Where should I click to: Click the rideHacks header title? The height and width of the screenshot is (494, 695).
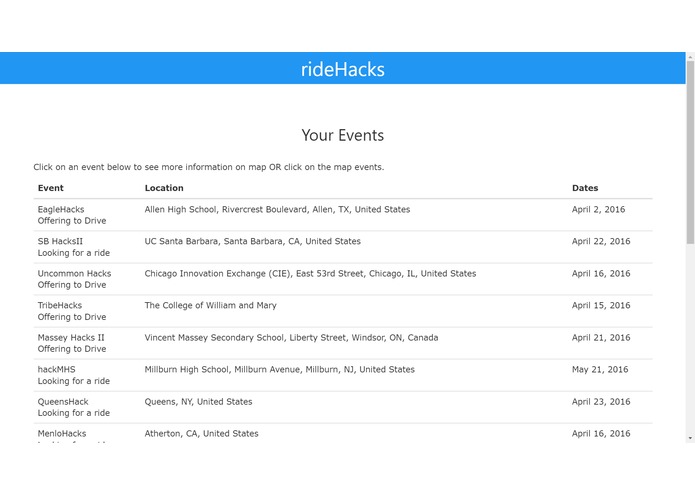point(343,70)
